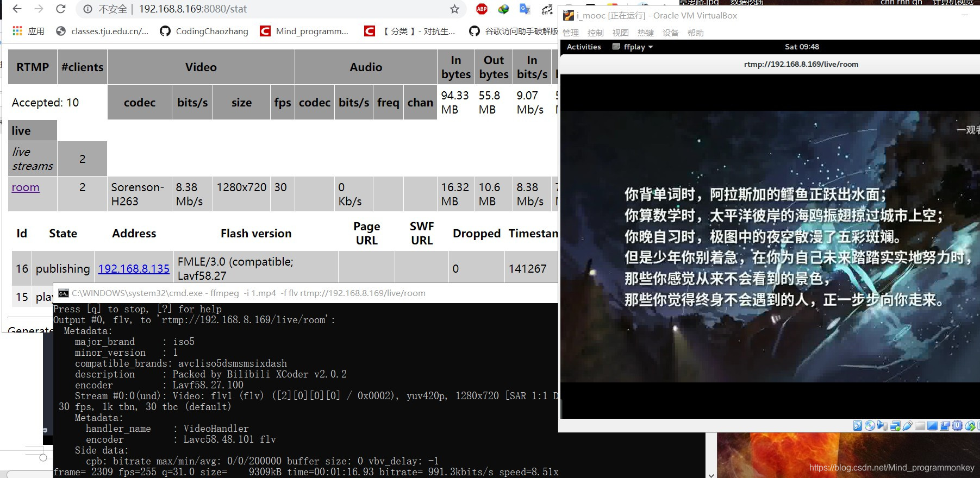The width and height of the screenshot is (980, 478).
Task: Open the room stream link
Action: 26,187
